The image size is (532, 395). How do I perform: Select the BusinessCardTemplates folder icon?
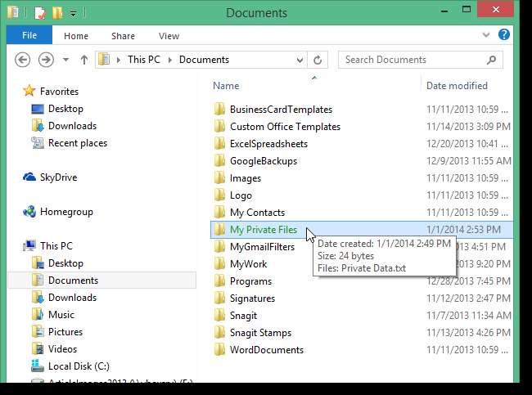click(219, 109)
